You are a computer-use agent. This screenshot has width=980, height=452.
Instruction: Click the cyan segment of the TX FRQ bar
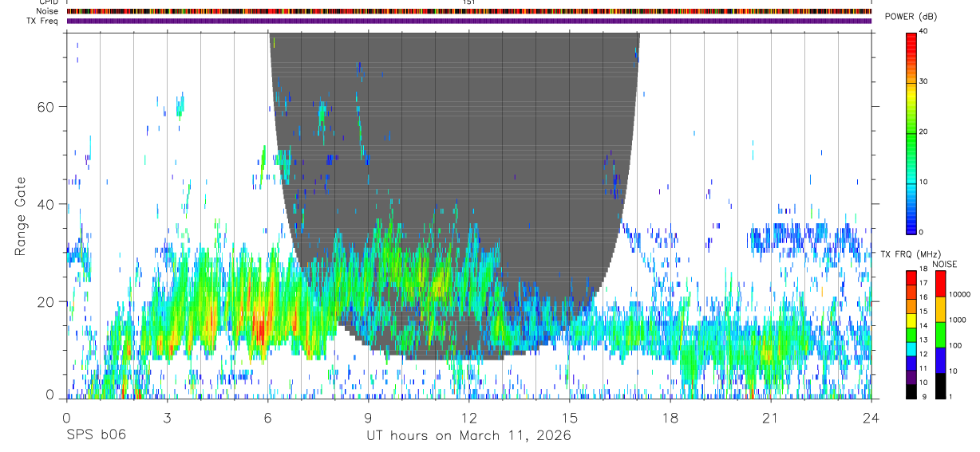[x=911, y=349]
